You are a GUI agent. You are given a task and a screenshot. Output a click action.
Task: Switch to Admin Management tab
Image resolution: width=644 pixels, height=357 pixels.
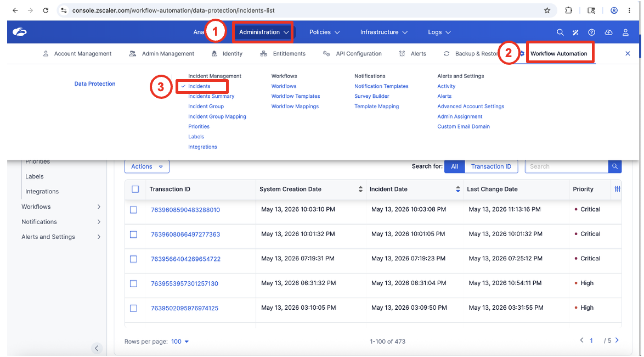[x=162, y=53]
